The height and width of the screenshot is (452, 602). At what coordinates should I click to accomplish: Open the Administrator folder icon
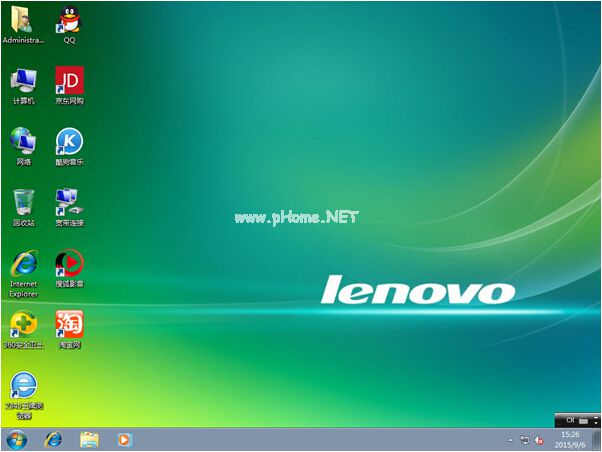click(x=23, y=25)
